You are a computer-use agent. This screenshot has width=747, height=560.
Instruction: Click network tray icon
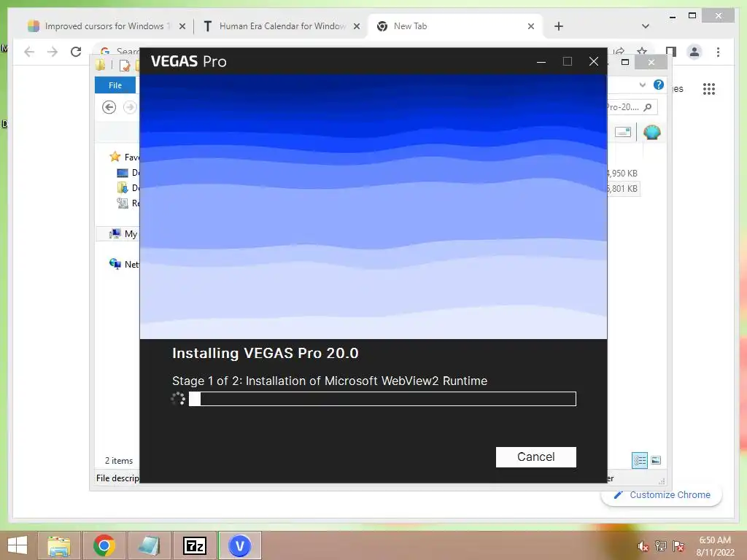(x=660, y=546)
